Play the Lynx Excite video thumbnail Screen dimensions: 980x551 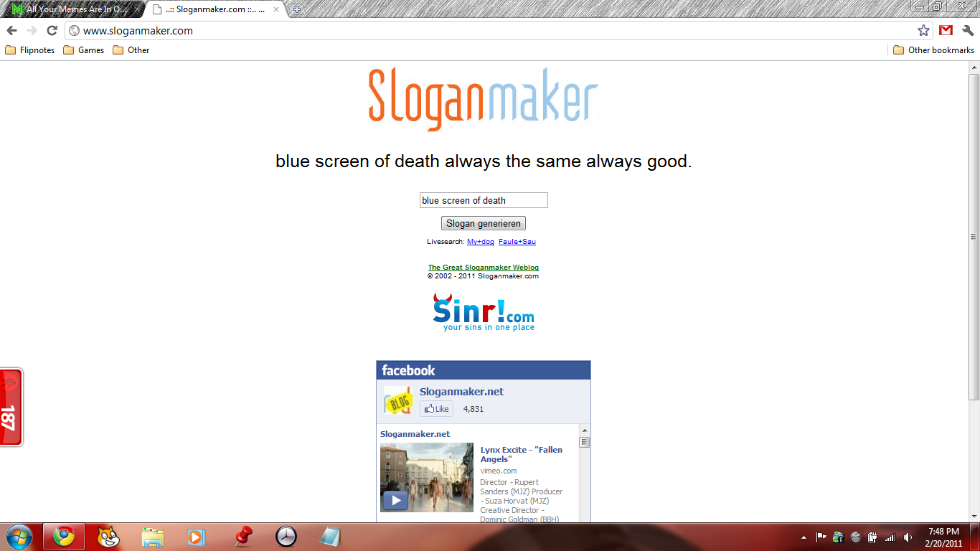click(x=395, y=500)
